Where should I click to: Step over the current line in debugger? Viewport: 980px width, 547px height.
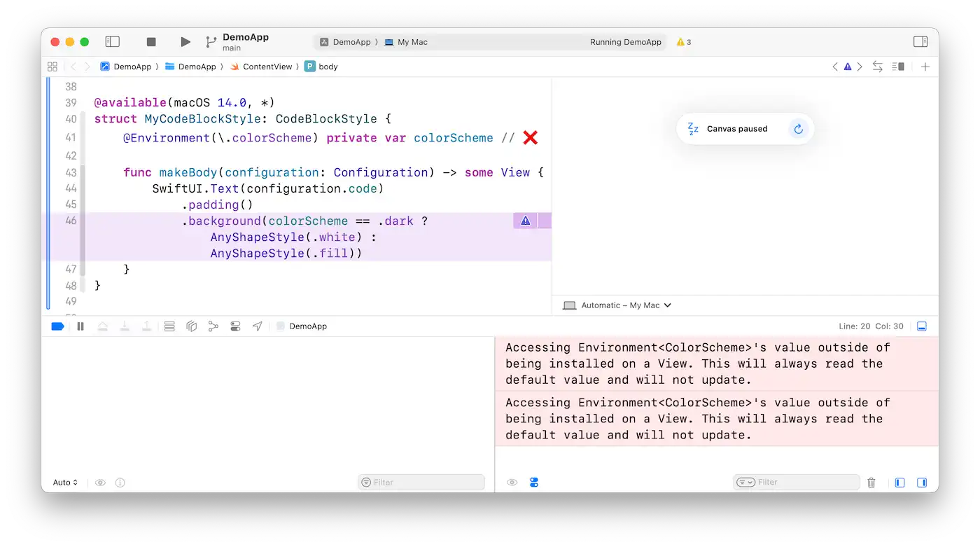click(x=103, y=326)
